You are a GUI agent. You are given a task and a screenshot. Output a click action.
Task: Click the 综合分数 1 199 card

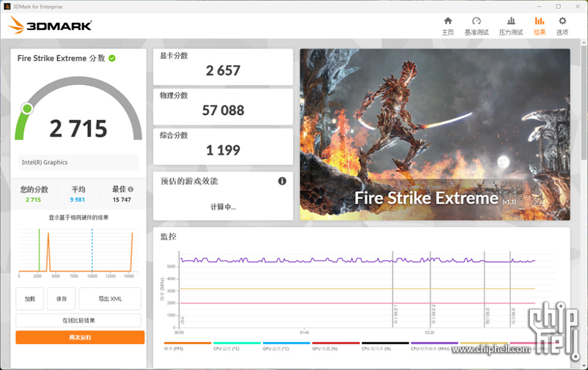coord(223,146)
